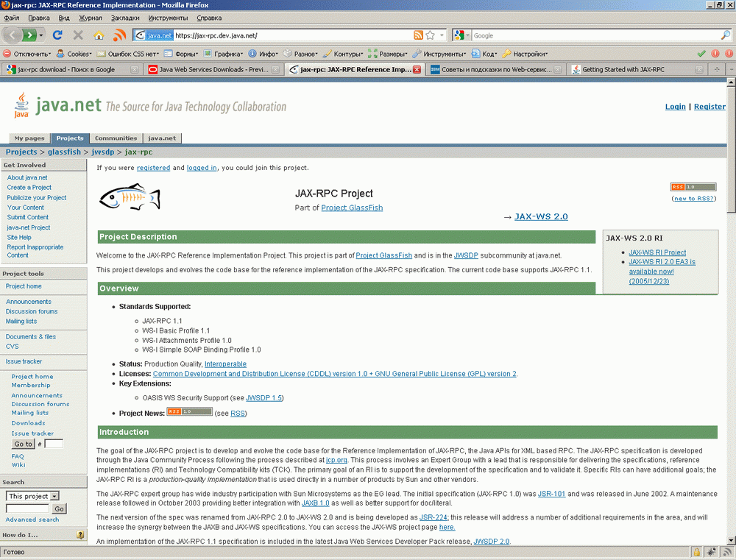Screen dimensions: 736x560
Task: Open the back/forward history dropdown
Action: (x=41, y=35)
